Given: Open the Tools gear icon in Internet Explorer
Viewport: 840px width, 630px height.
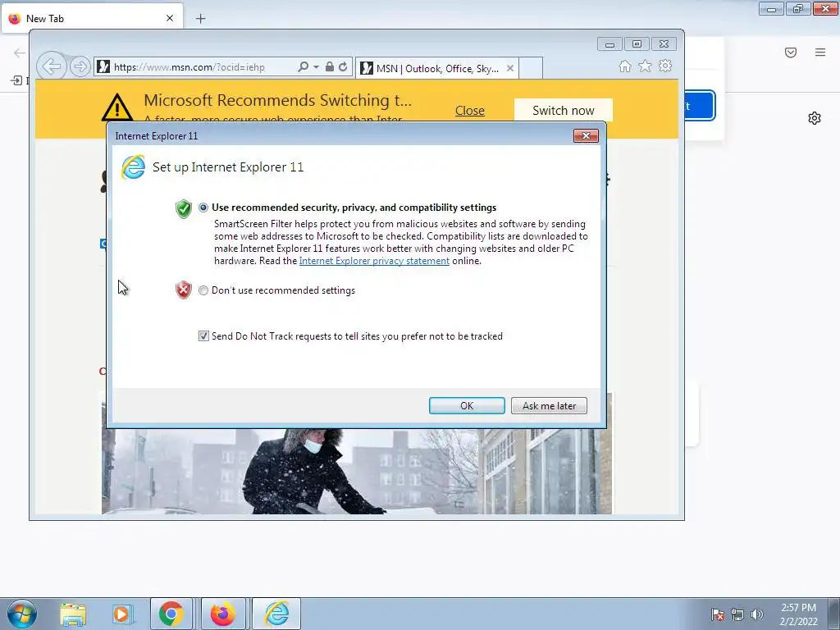Looking at the screenshot, I should coord(665,66).
